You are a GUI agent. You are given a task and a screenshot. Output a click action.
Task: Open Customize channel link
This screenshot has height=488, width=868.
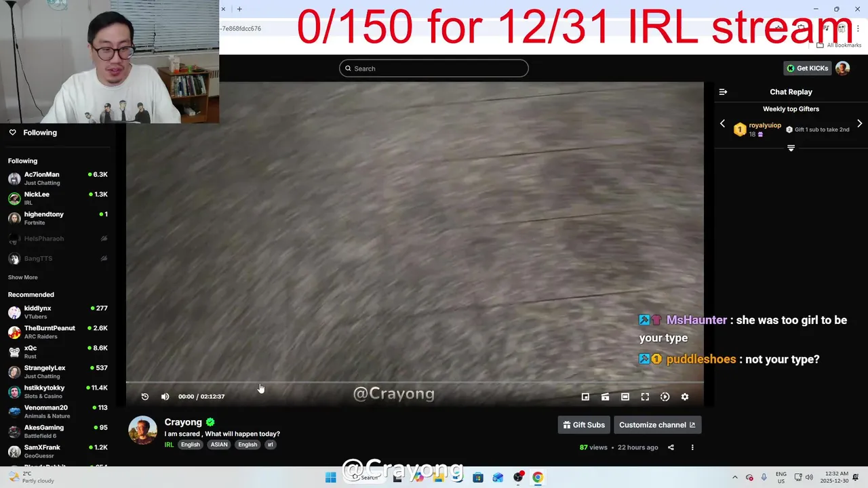657,425
